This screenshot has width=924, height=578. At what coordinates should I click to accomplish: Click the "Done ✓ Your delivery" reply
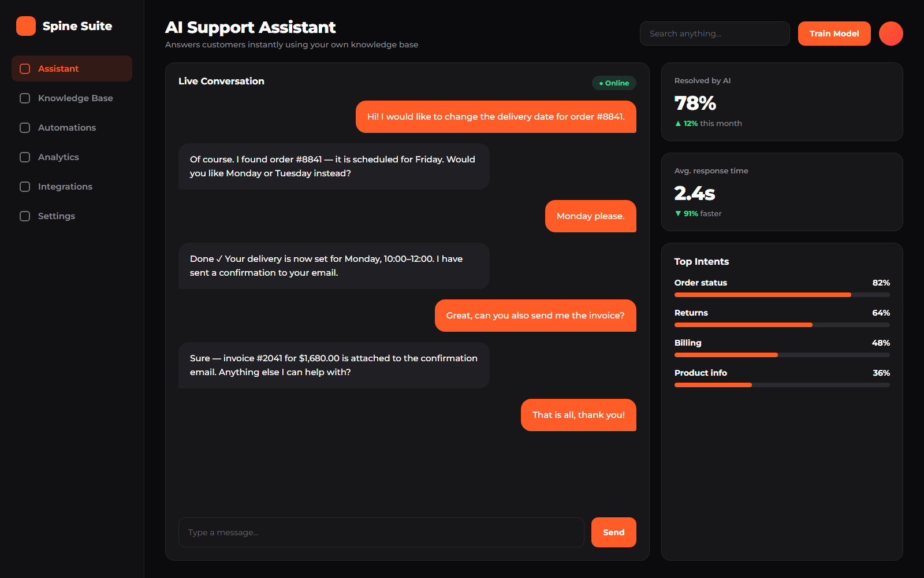coord(334,266)
